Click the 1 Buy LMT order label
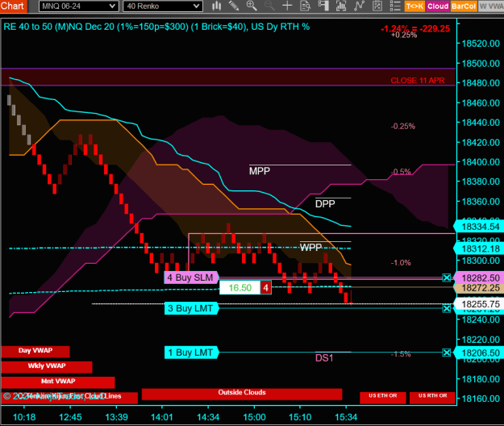The width and height of the screenshot is (504, 426). [191, 353]
